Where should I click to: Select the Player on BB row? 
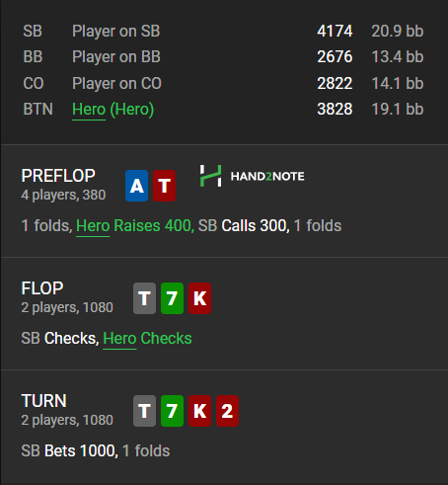(223, 57)
